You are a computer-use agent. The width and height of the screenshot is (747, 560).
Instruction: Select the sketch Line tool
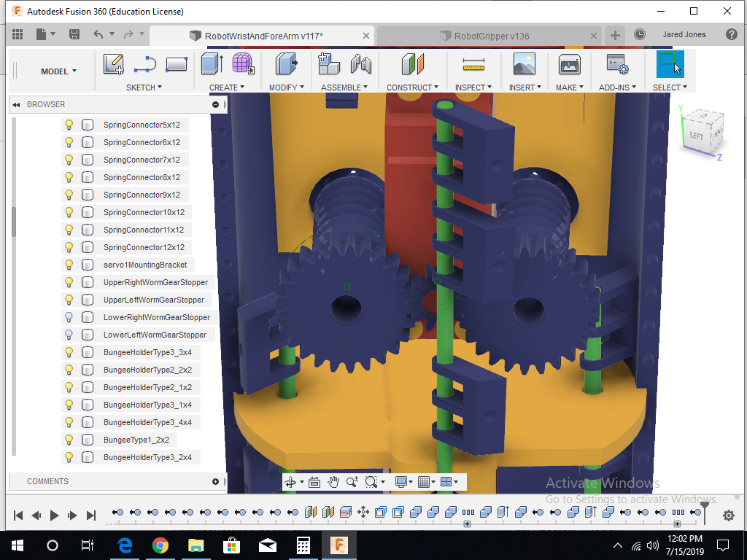click(145, 64)
